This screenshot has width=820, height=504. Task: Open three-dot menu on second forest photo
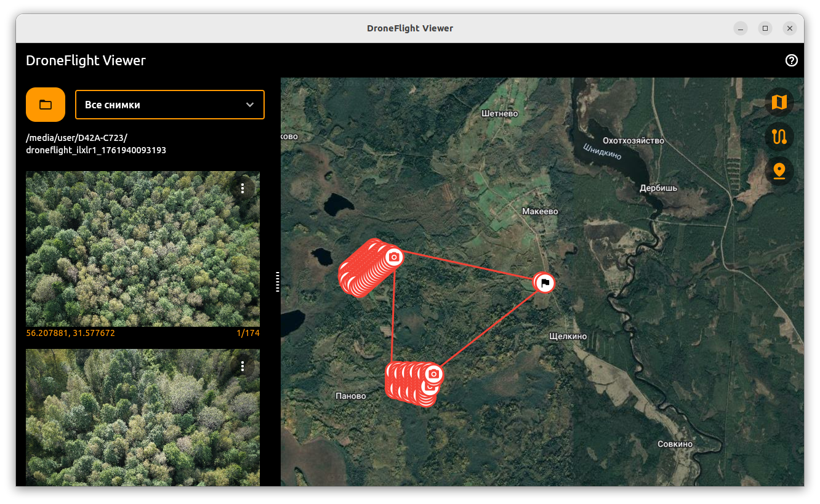243,367
